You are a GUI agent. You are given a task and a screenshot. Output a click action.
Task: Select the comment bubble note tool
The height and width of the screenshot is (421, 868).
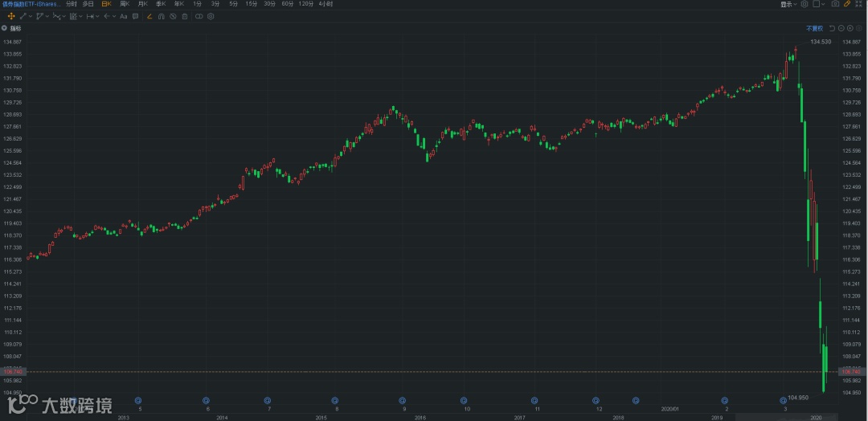135,16
